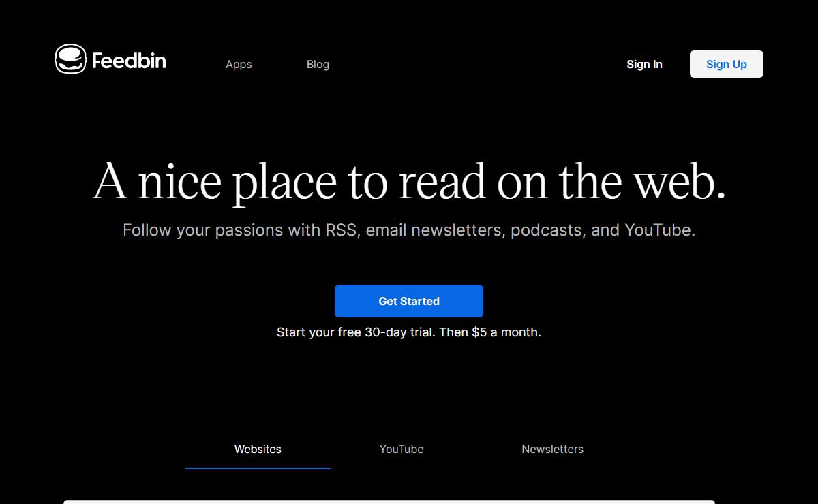Select the Websites tab
The height and width of the screenshot is (504, 818).
pyautogui.click(x=258, y=449)
